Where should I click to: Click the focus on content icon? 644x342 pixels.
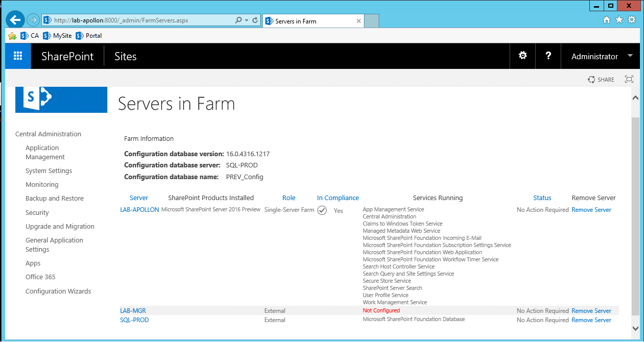[x=629, y=79]
